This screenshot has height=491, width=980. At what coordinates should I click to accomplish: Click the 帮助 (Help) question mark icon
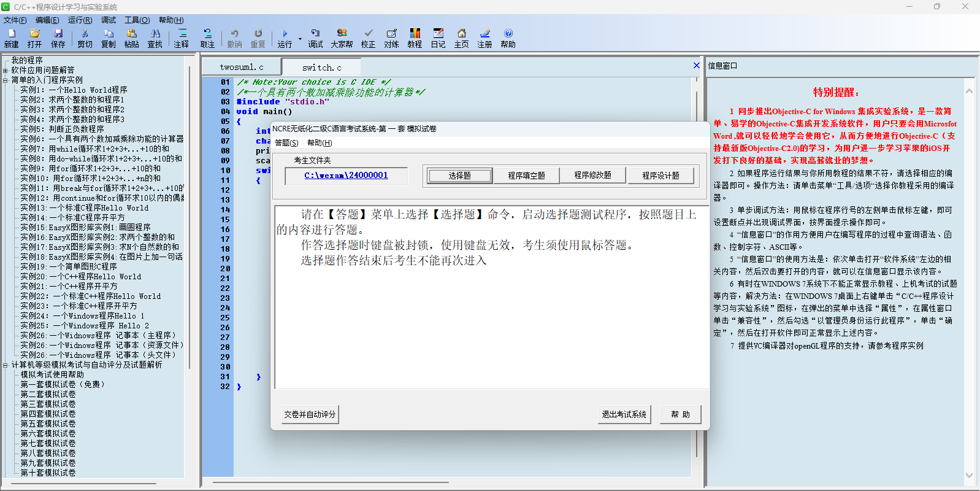508,38
